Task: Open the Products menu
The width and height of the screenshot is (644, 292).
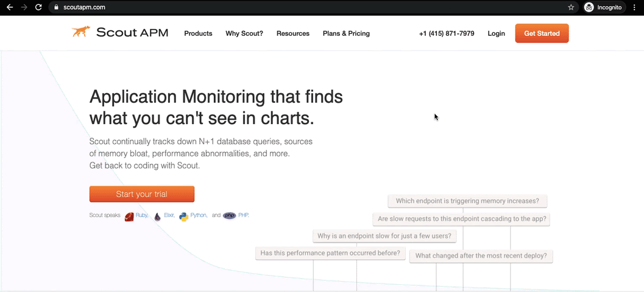Action: tap(198, 33)
